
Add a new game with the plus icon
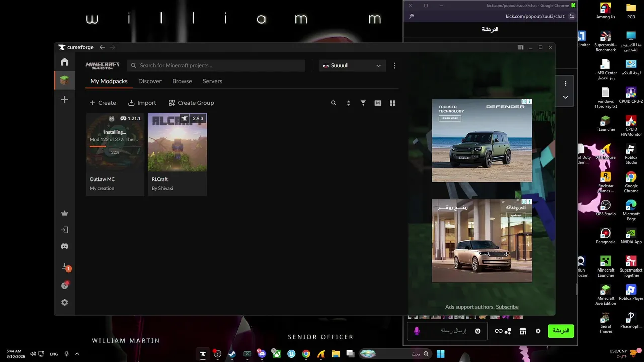[64, 100]
